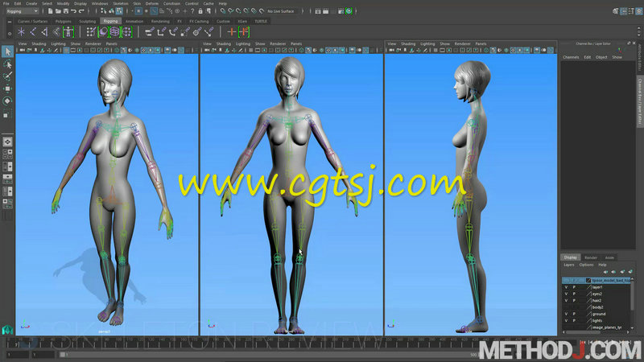The width and height of the screenshot is (644, 362).
Task: Click layer1 color swatch box
Action: (588, 287)
